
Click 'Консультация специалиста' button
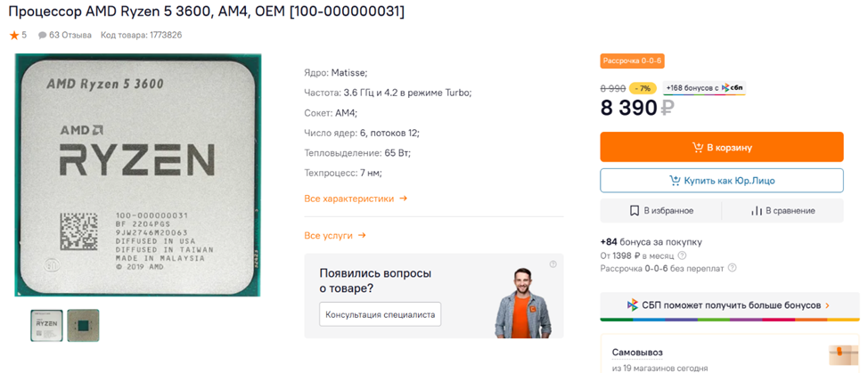coord(380,314)
